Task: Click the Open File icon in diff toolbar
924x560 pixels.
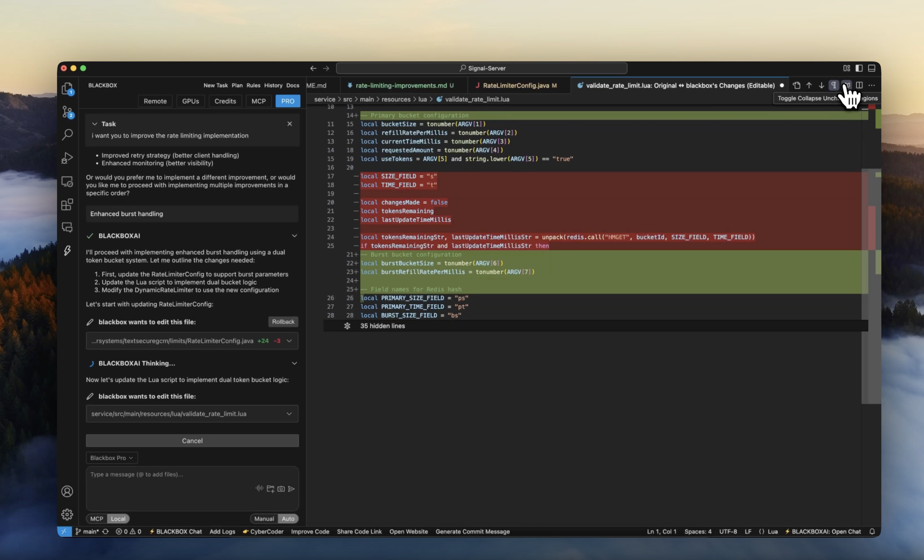Action: coord(796,85)
